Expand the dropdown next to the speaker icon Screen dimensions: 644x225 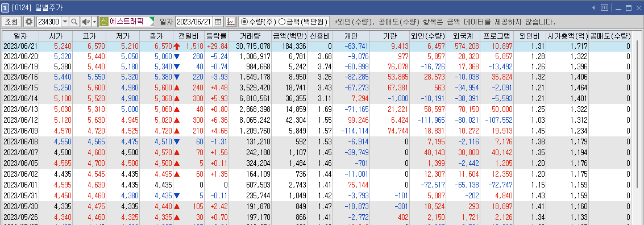click(94, 22)
